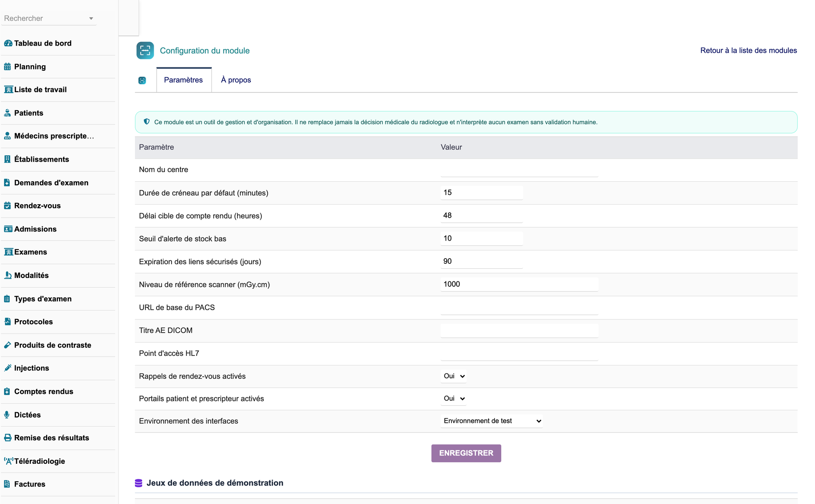Click the small module icon tab
Screen dimensions: 815x504
(x=142, y=80)
